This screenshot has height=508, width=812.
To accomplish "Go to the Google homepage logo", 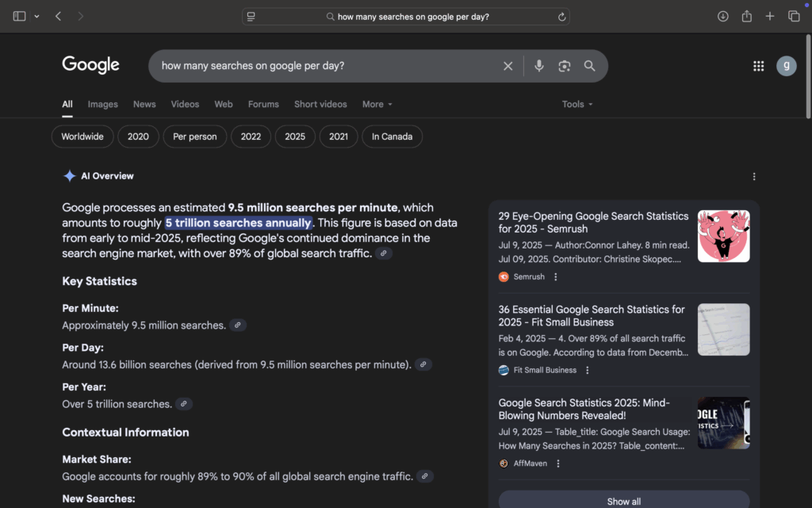I will pos(90,65).
